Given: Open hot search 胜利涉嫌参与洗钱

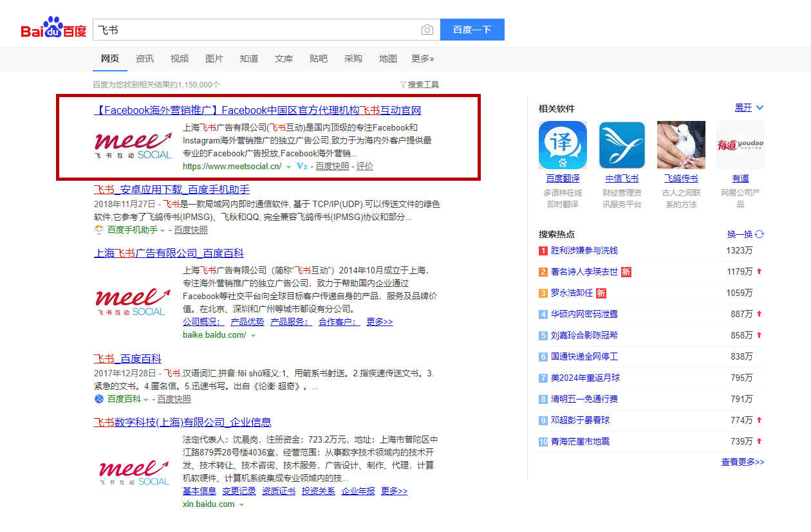Looking at the screenshot, I should [584, 250].
